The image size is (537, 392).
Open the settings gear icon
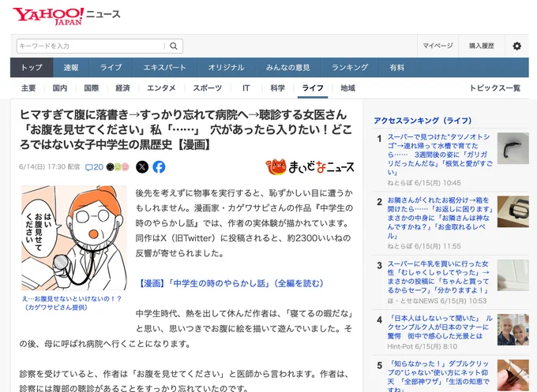(516, 46)
